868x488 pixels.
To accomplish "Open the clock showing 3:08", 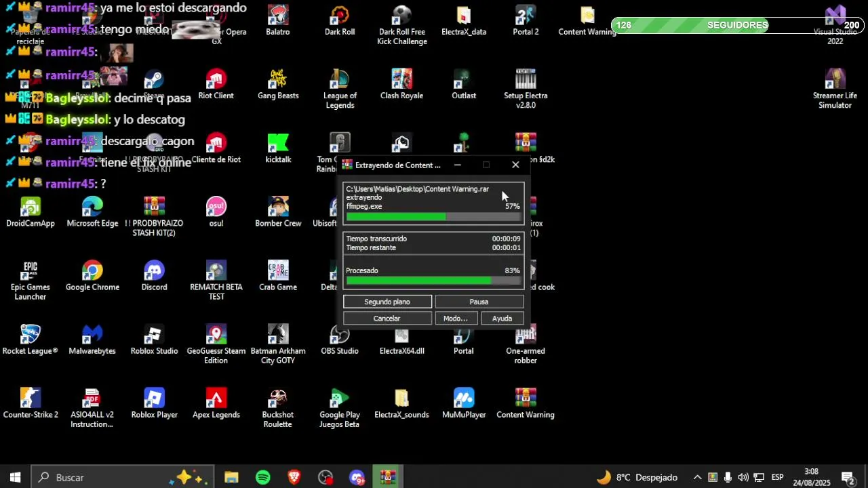I will (x=811, y=477).
